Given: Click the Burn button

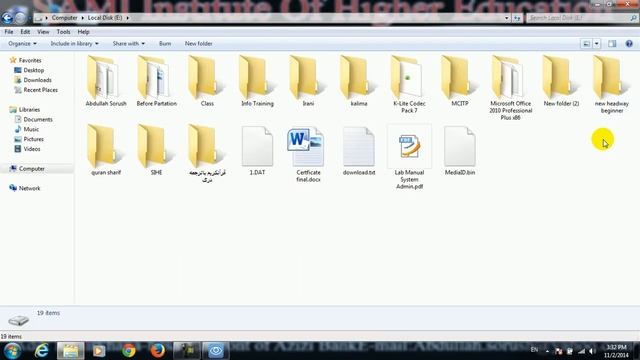Looking at the screenshot, I should coord(165,43).
